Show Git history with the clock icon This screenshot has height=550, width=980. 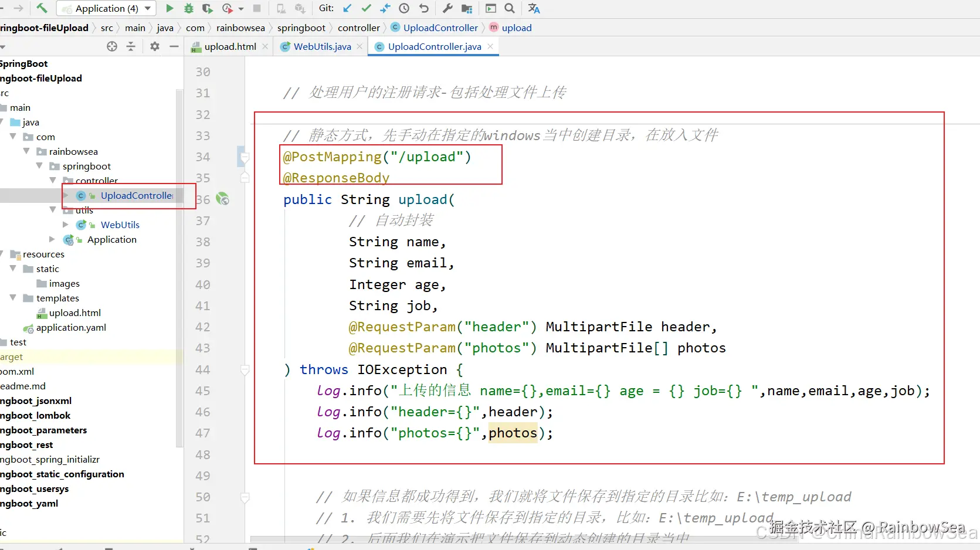(x=404, y=8)
